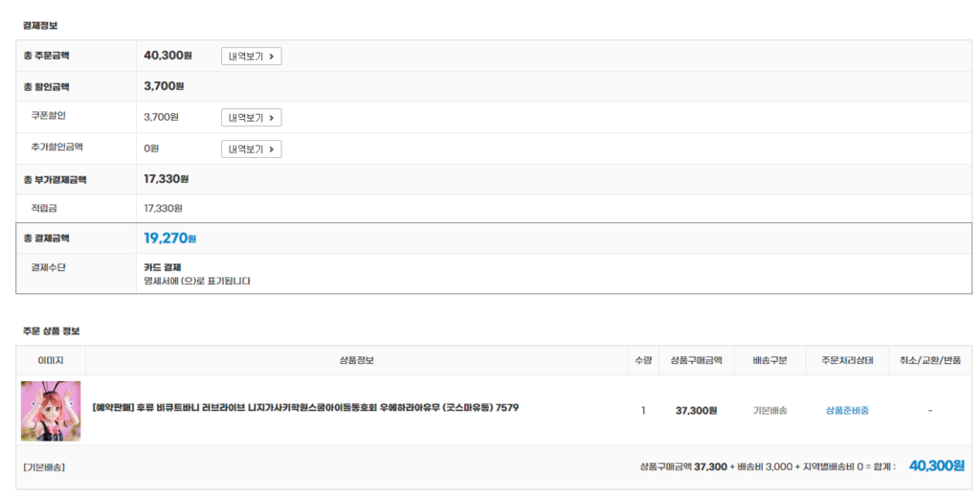
Task: Select the blue 19,270원 total payment amount
Action: coord(169,239)
